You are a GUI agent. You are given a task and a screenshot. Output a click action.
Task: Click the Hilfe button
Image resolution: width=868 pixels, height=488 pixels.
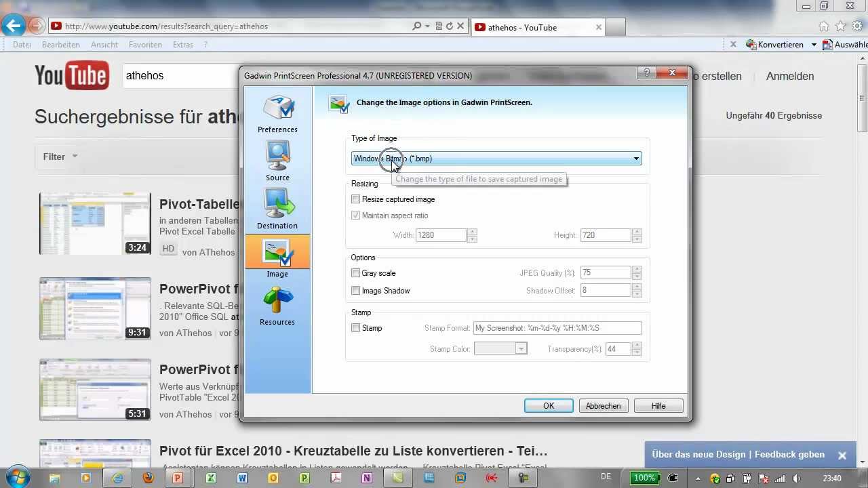click(658, 406)
